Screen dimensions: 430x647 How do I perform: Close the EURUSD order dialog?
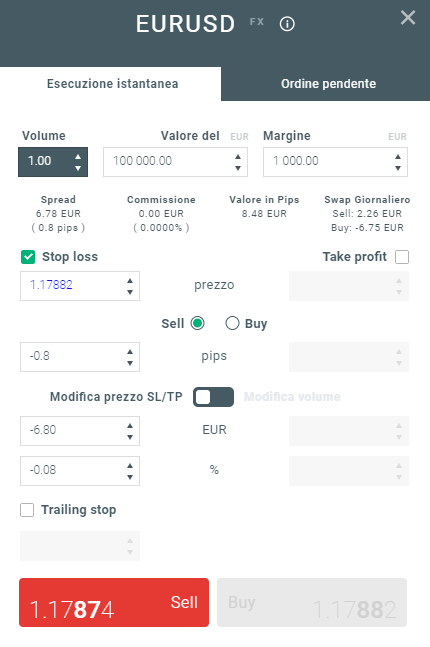[408, 18]
